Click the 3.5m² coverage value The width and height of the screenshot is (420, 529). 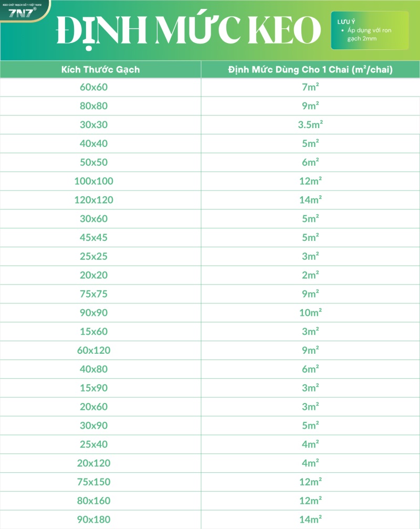coord(310,125)
